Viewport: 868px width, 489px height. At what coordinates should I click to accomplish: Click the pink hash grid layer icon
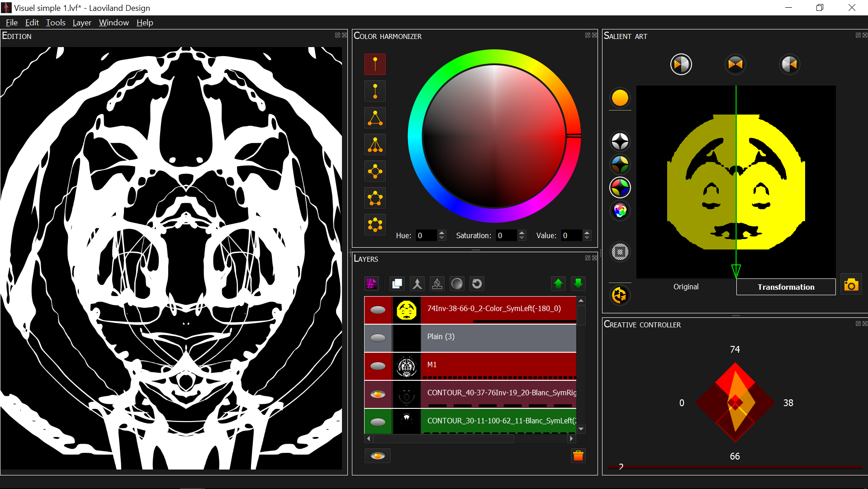coord(371,284)
